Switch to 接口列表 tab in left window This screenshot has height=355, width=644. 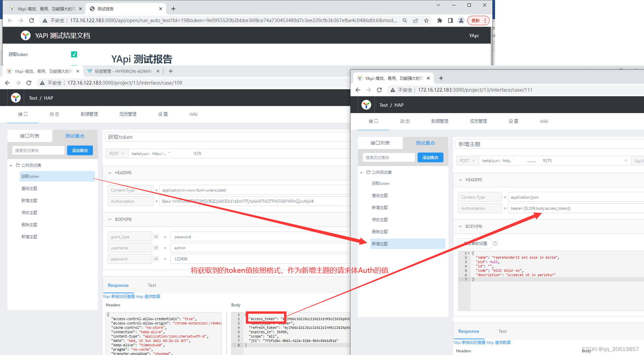pos(30,136)
